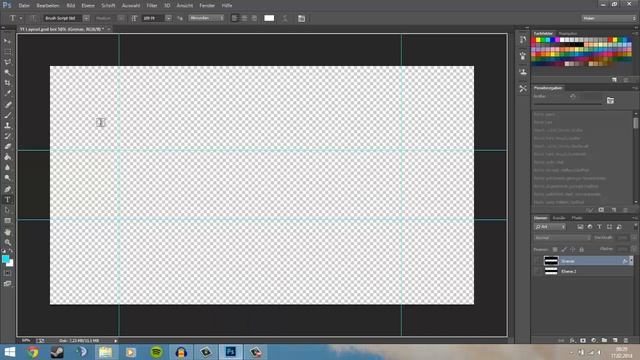Select the Eyedropper tool

coord(7,93)
